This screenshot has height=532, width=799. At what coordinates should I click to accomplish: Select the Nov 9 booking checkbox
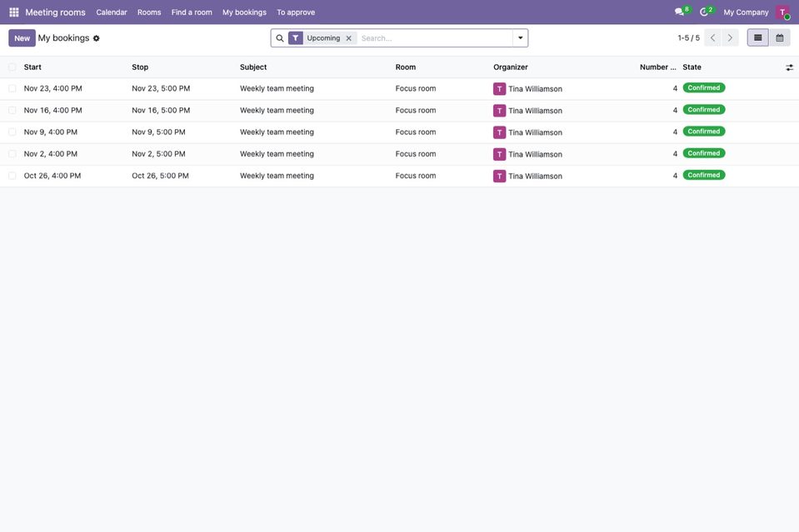[x=12, y=132]
